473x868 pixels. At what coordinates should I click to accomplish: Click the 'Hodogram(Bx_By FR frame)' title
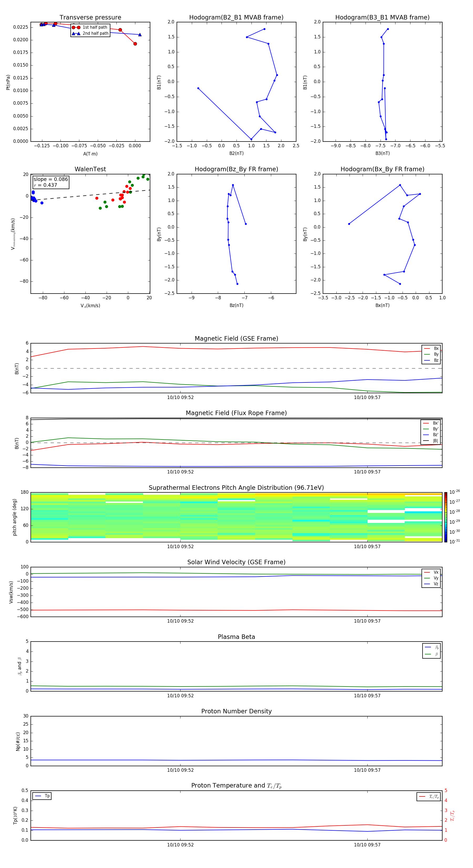[x=382, y=169]
